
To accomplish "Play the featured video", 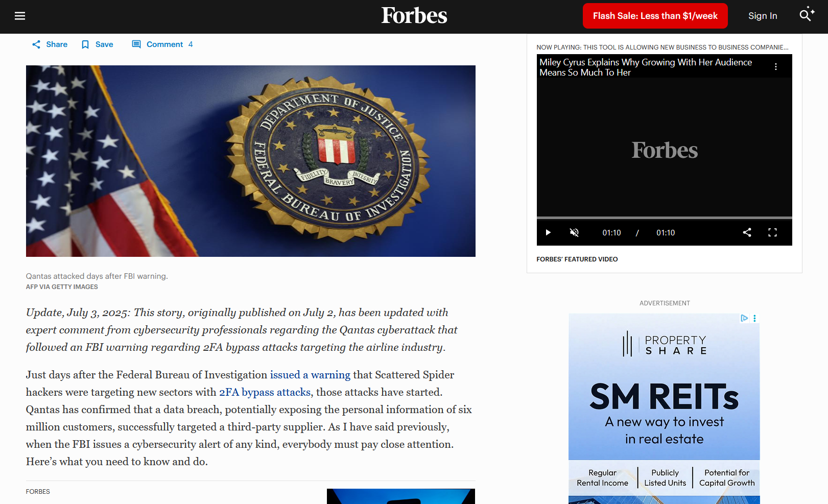I will 548,233.
